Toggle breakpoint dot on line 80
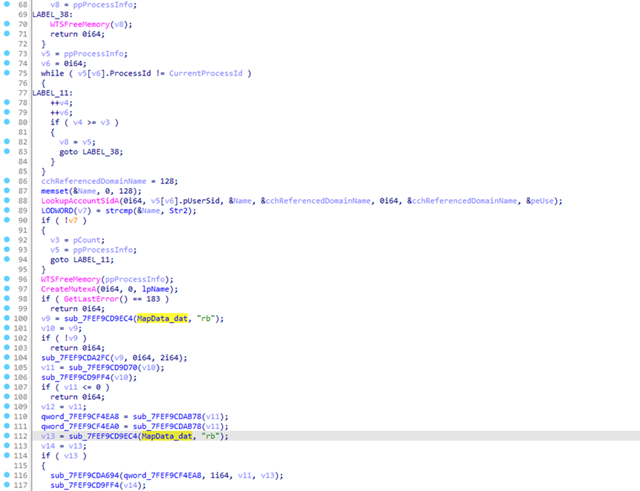The height and width of the screenshot is (491, 640). (7, 122)
